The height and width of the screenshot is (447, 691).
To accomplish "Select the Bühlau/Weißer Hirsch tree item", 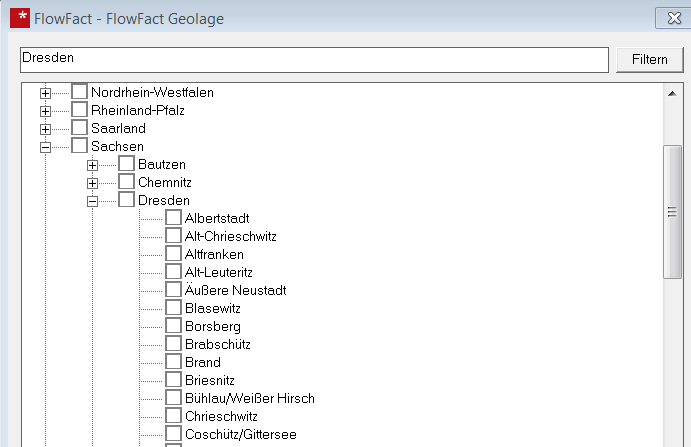I will (249, 399).
